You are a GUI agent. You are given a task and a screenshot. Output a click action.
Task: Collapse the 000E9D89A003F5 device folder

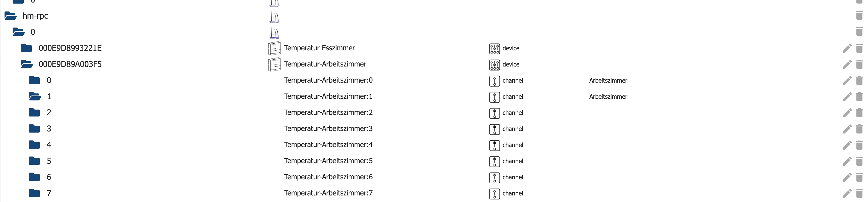tap(26, 64)
